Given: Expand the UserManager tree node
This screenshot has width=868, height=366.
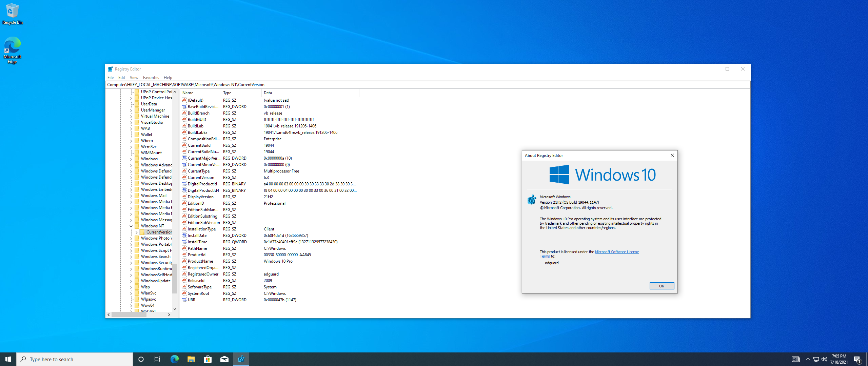Looking at the screenshot, I should (131, 110).
